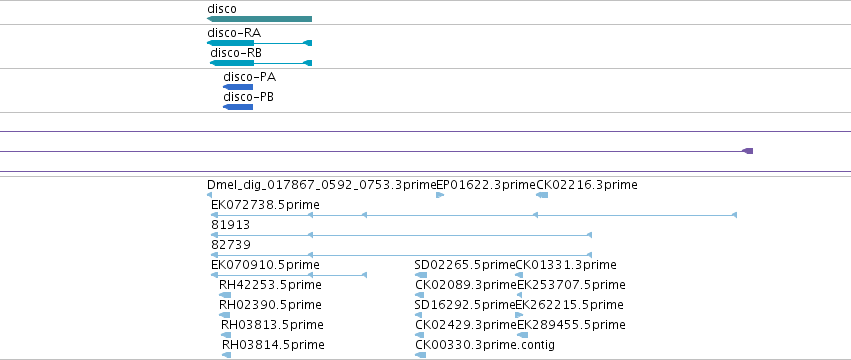
Task: Click the CK02216.3prime feature glyph
Action: pos(542,195)
